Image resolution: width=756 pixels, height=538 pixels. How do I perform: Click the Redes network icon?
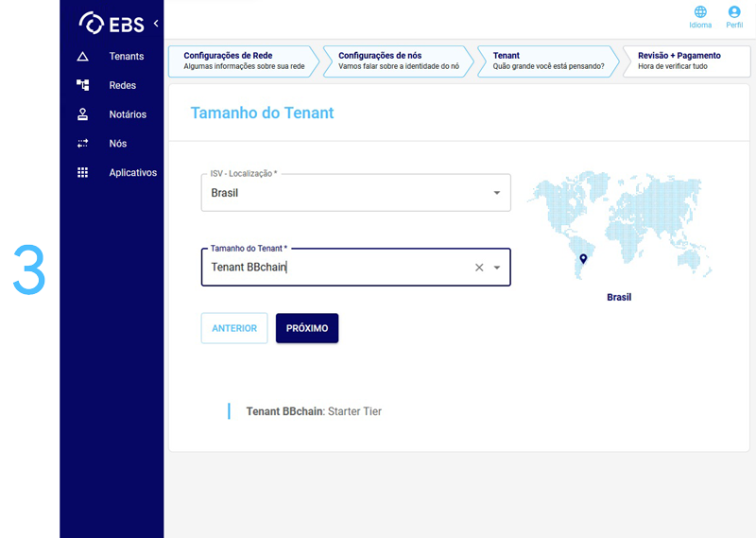point(82,85)
